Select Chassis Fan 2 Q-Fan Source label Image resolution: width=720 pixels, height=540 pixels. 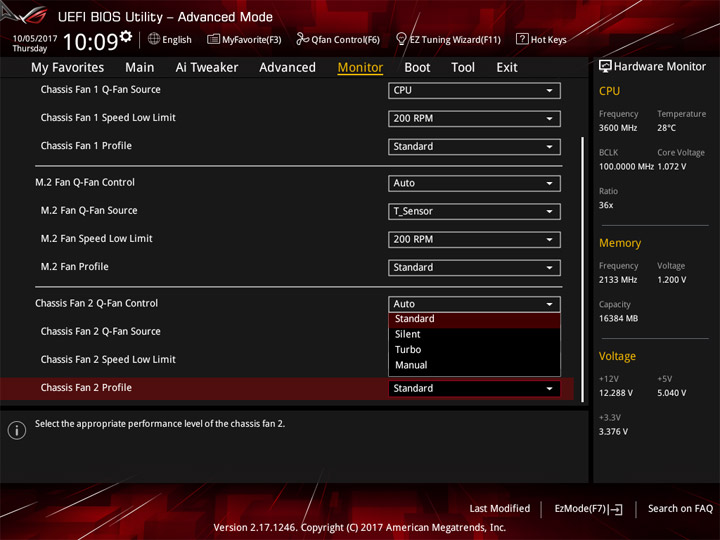(x=101, y=332)
